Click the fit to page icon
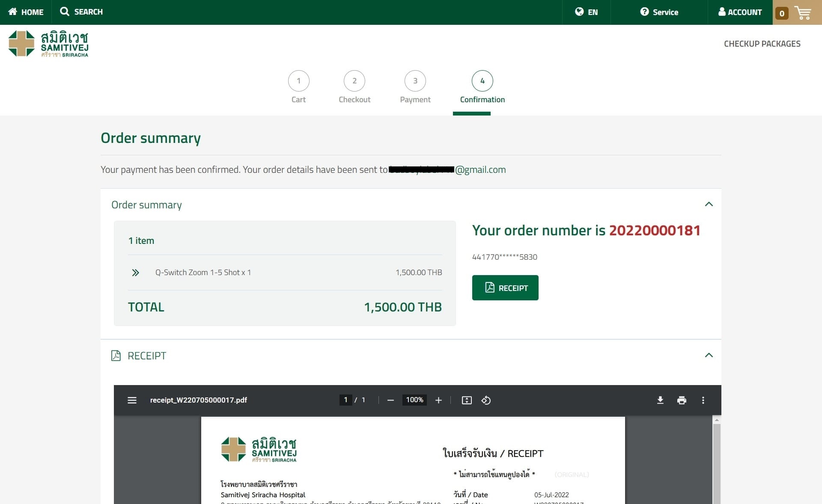Screen dimensions: 822x504 467,400
